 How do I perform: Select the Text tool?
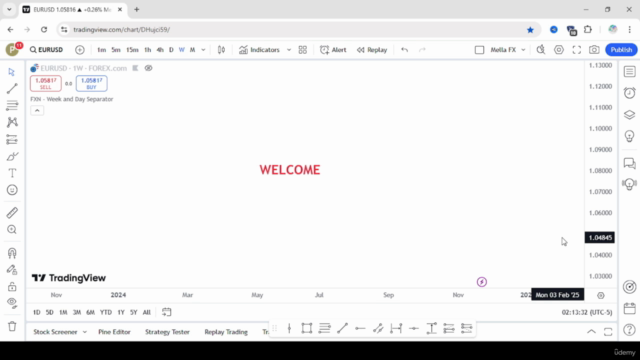click(12, 173)
